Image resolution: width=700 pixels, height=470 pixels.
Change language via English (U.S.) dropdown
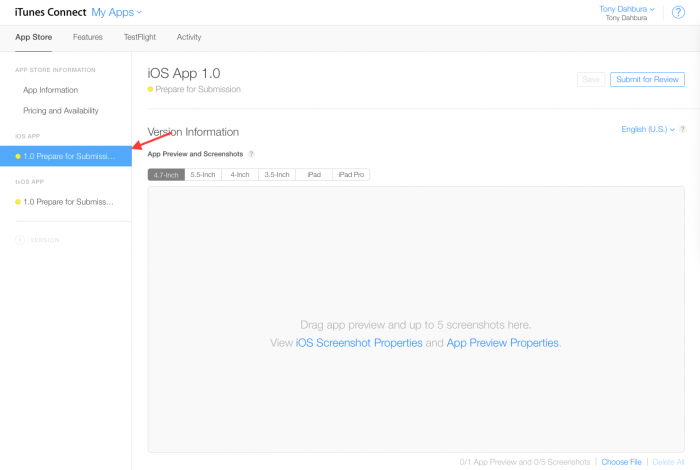tap(648, 129)
